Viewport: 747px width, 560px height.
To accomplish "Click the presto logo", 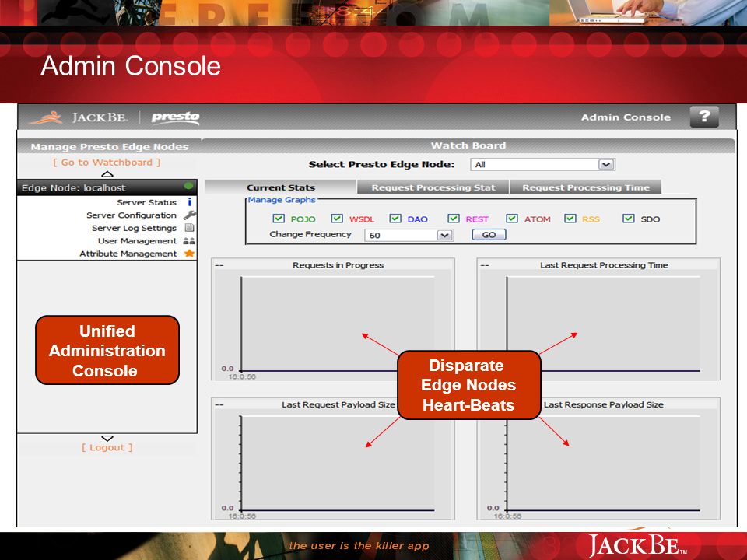I will pyautogui.click(x=175, y=117).
